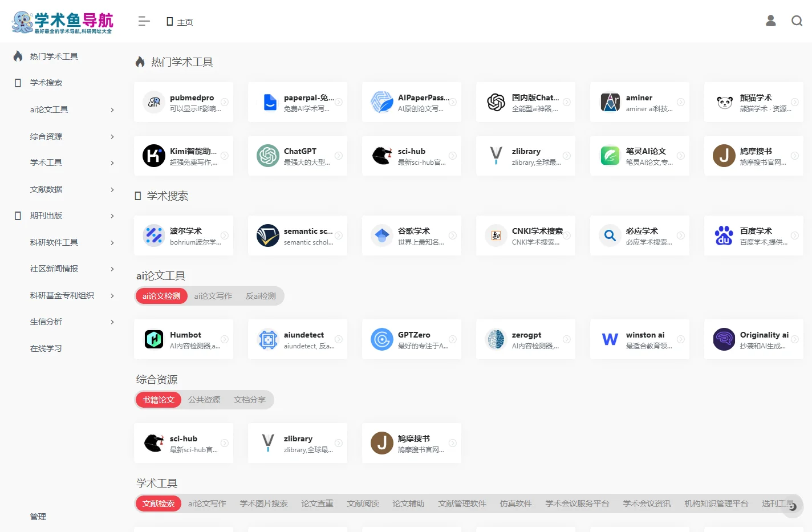The height and width of the screenshot is (532, 812).
Task: Select the 文献检索 tab
Action: click(x=159, y=503)
